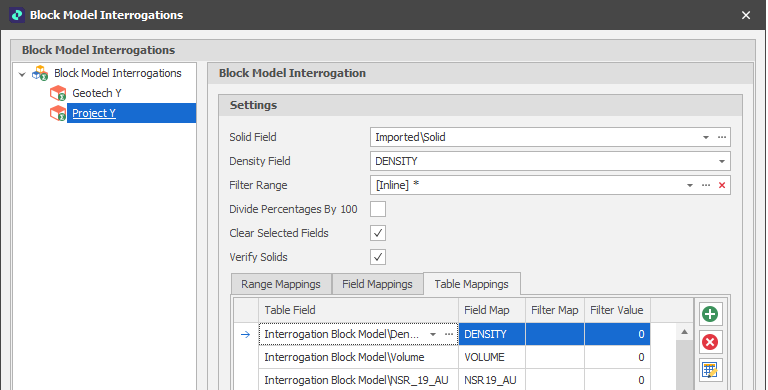Select Geotech Y tree item

(x=97, y=93)
